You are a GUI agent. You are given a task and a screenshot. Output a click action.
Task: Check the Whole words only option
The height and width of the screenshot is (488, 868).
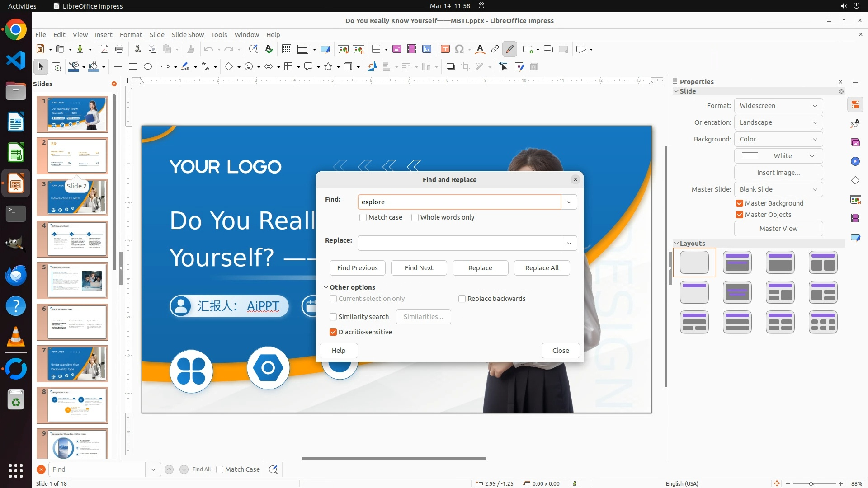(x=415, y=217)
